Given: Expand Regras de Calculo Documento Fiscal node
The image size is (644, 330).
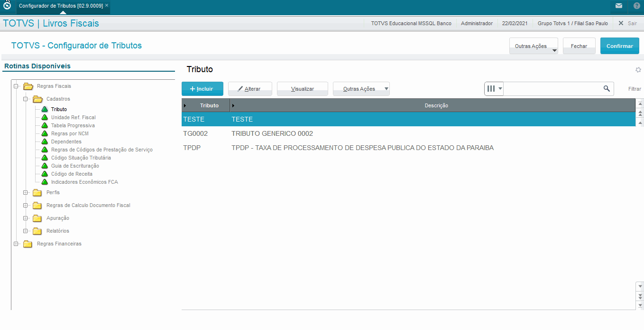Looking at the screenshot, I should (x=26, y=206).
